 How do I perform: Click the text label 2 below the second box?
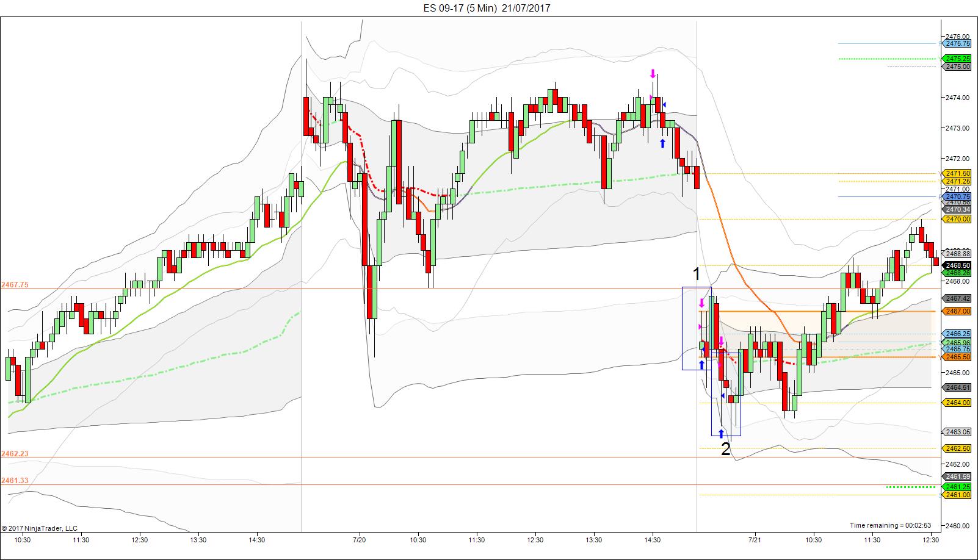coord(726,449)
